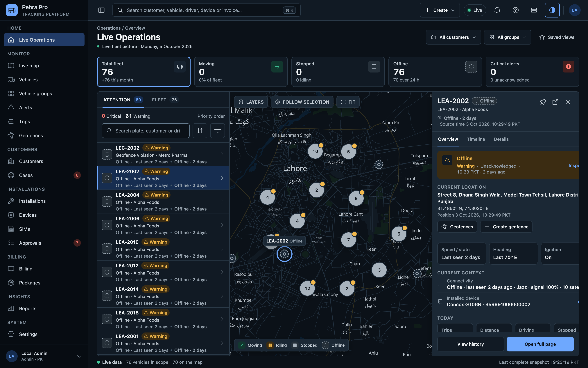Screen dimensions: 588x368
Task: Expand the Local Admin account menu
Action: click(x=44, y=356)
